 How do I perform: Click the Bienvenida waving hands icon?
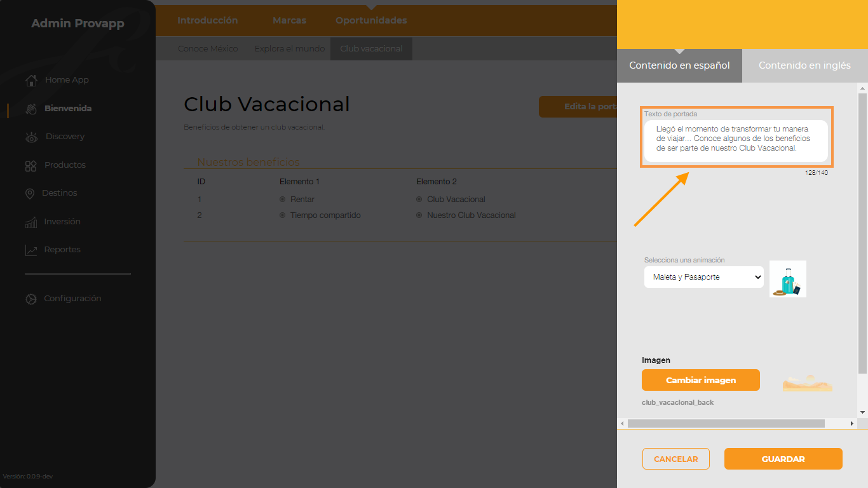point(31,109)
